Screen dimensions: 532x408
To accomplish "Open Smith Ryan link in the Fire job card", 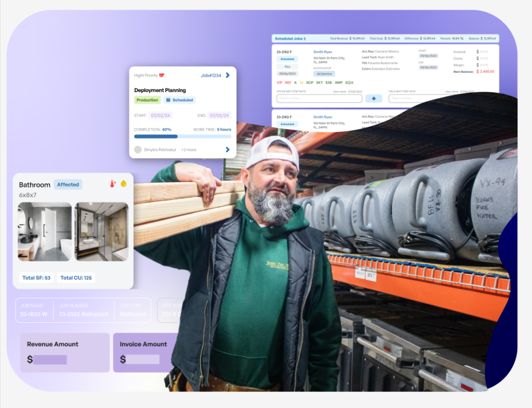I will click(x=323, y=52).
